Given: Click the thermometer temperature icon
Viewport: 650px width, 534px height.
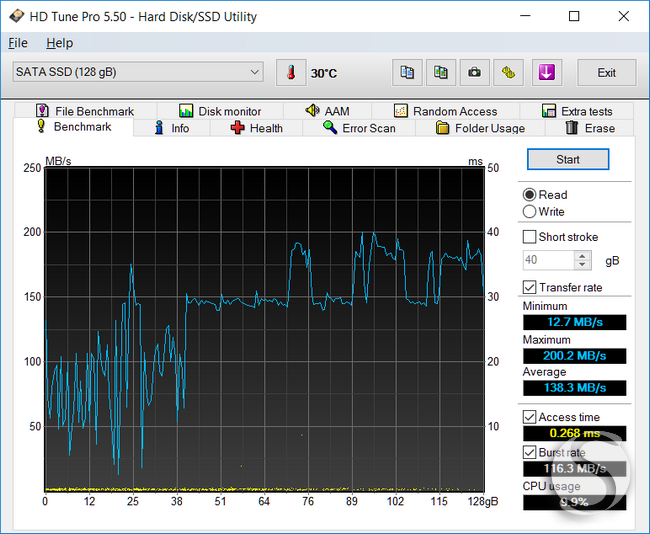Looking at the screenshot, I should pyautogui.click(x=291, y=73).
